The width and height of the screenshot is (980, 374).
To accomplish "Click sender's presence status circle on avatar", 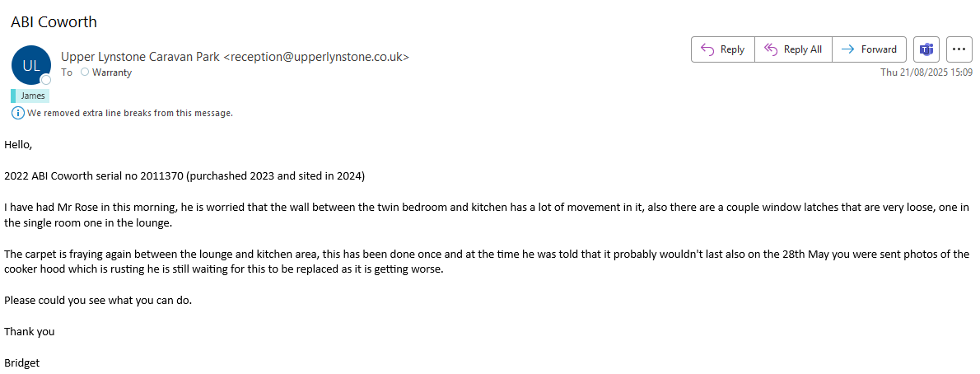I will pos(46,80).
